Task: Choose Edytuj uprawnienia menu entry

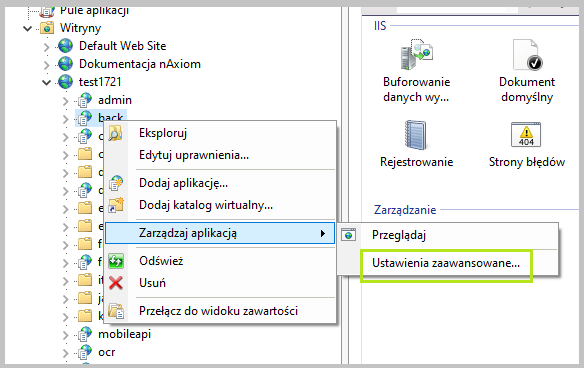Action: pos(194,155)
